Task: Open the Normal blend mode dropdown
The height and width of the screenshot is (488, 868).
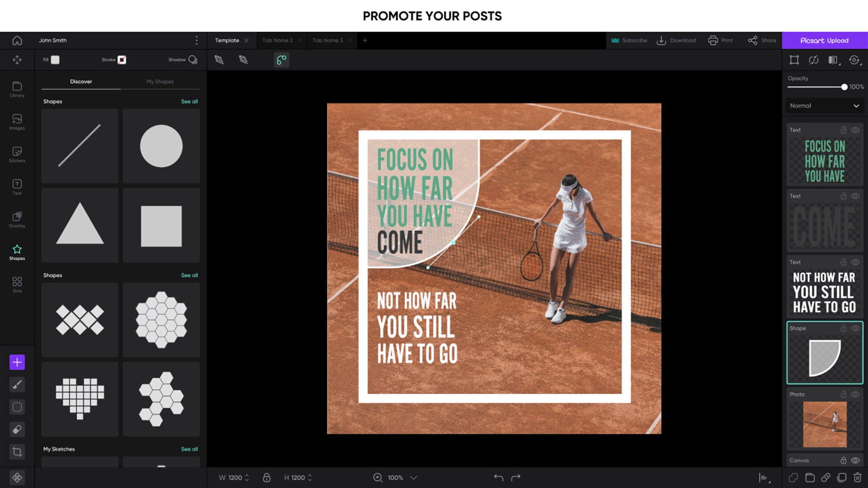Action: [824, 105]
